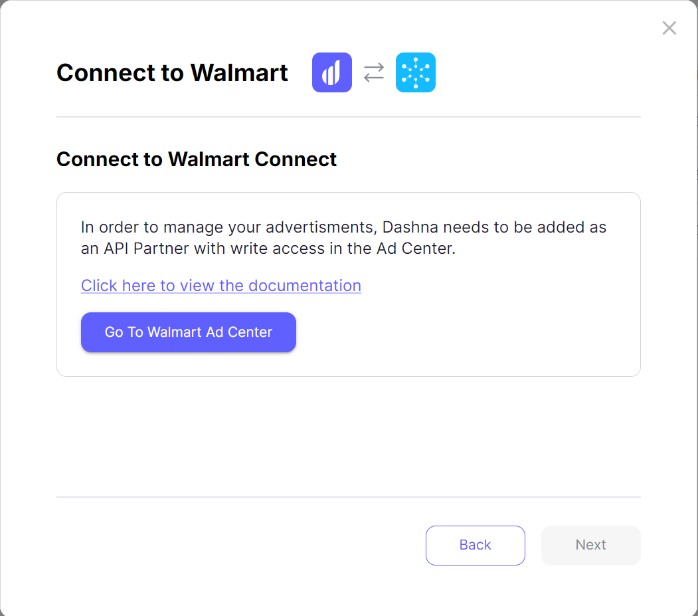Go back using the Back button
Image resolution: width=698 pixels, height=616 pixels.
pyautogui.click(x=475, y=545)
